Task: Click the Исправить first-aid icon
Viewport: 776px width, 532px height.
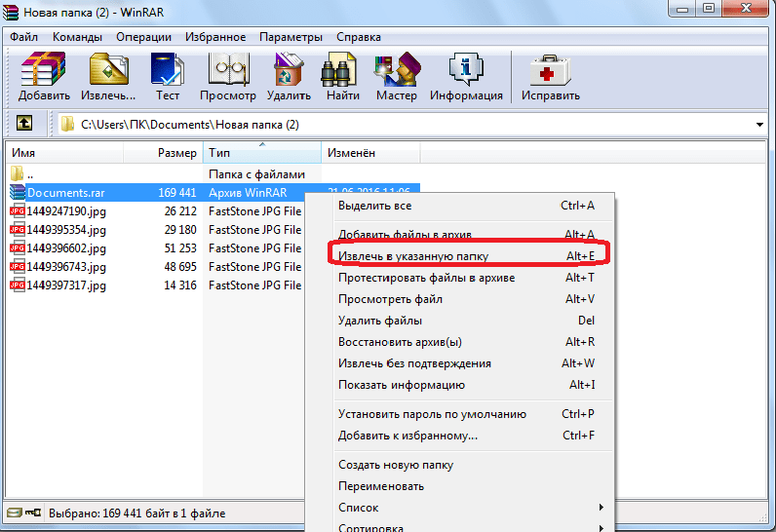Action: tap(551, 69)
